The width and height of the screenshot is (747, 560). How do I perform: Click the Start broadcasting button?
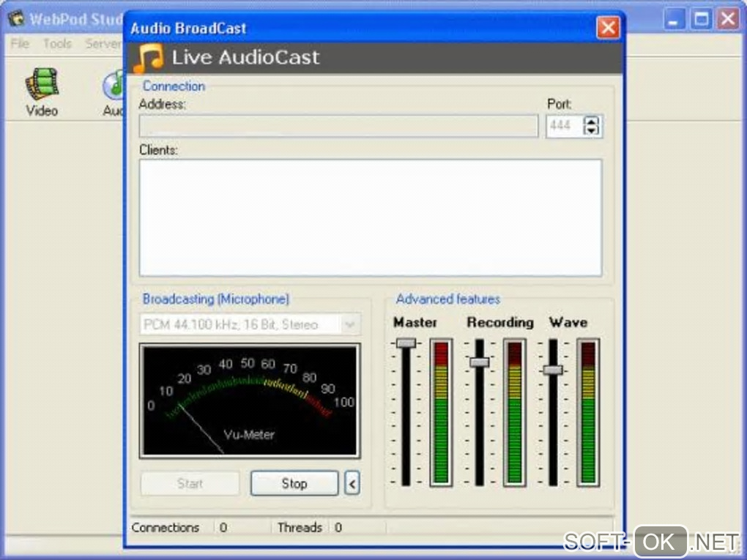(190, 484)
